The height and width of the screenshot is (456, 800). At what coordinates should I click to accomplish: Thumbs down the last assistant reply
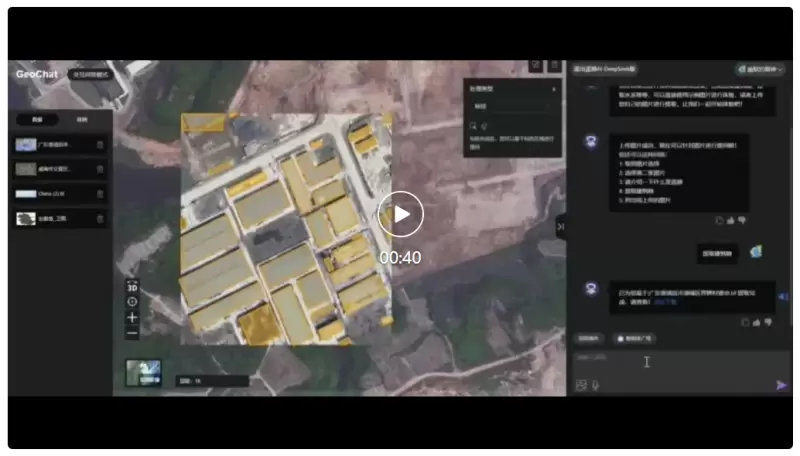pyautogui.click(x=769, y=322)
